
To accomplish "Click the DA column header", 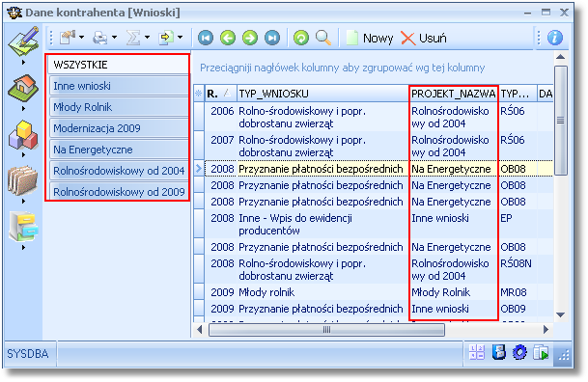I will tap(546, 94).
